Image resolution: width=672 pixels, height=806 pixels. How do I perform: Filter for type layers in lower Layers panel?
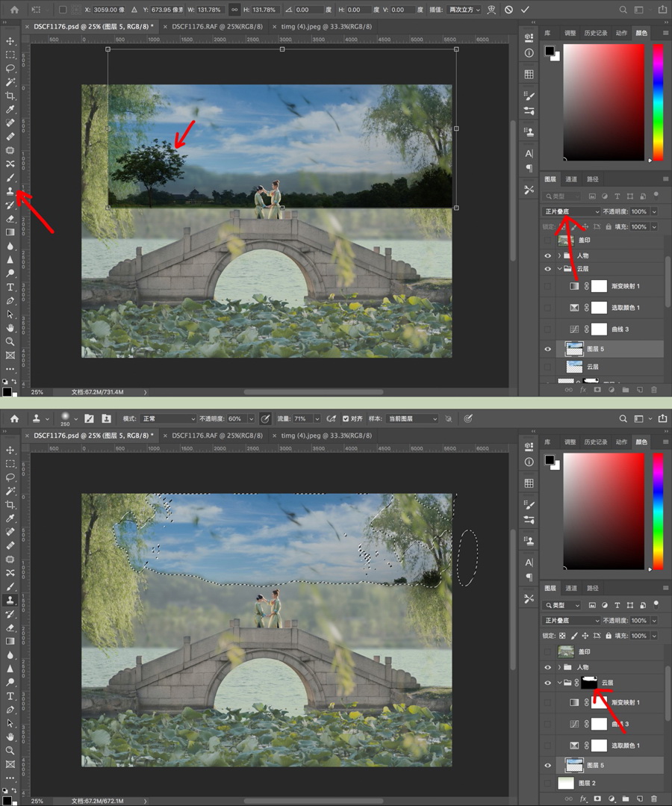pos(617,606)
